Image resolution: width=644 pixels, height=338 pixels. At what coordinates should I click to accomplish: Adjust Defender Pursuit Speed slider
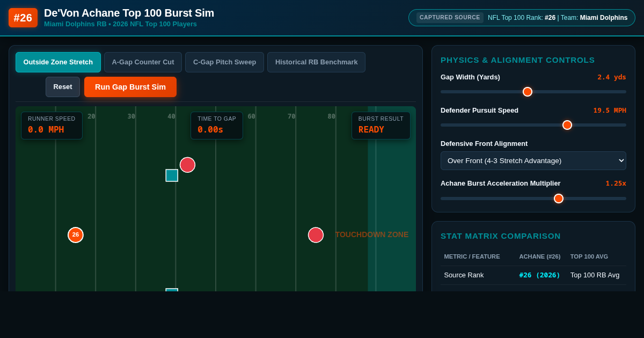pos(533,125)
